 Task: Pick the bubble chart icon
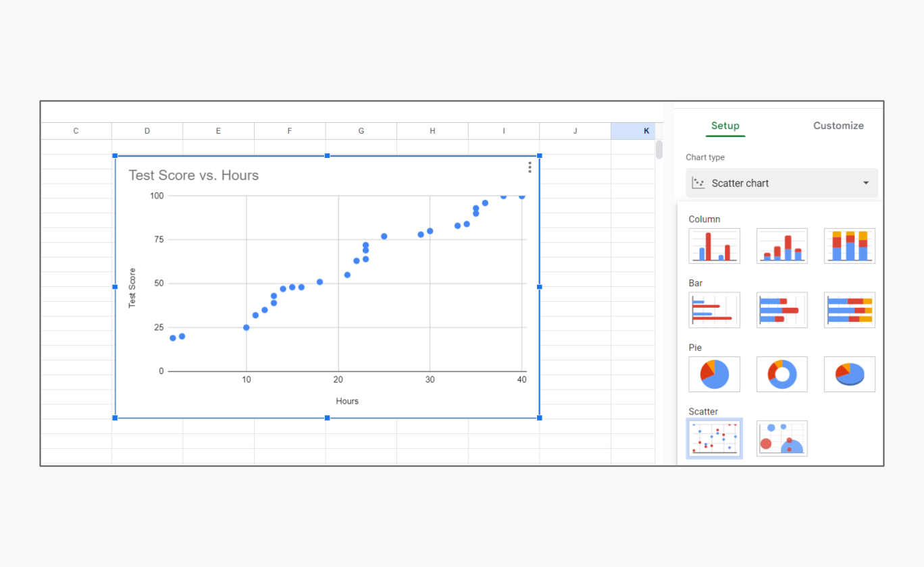pos(781,439)
